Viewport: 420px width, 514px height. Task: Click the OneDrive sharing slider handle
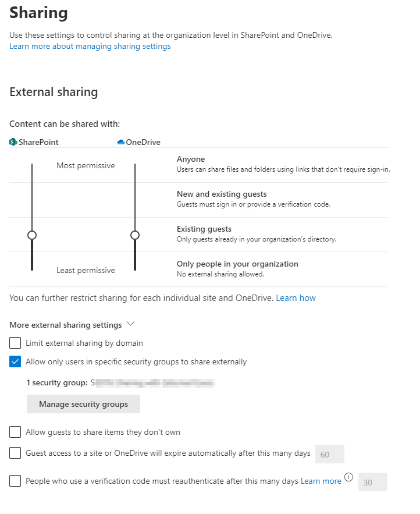(x=135, y=235)
